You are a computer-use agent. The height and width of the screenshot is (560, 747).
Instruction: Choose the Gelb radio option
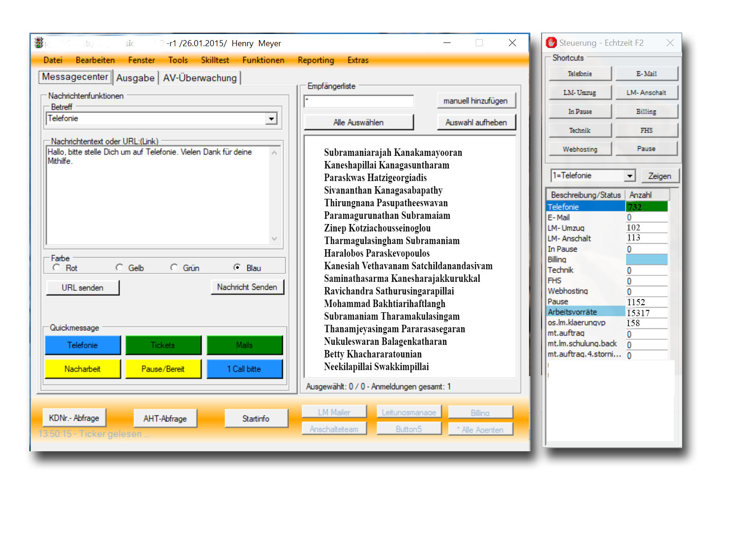point(120,267)
